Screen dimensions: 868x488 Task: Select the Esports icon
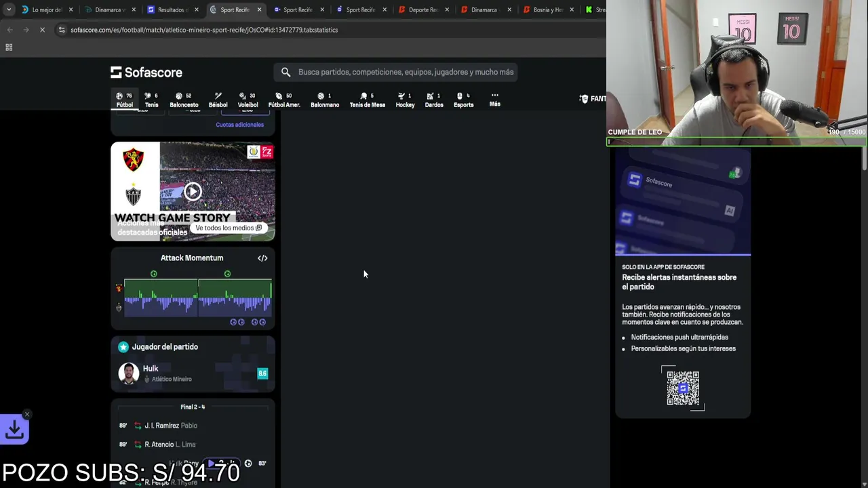click(464, 100)
